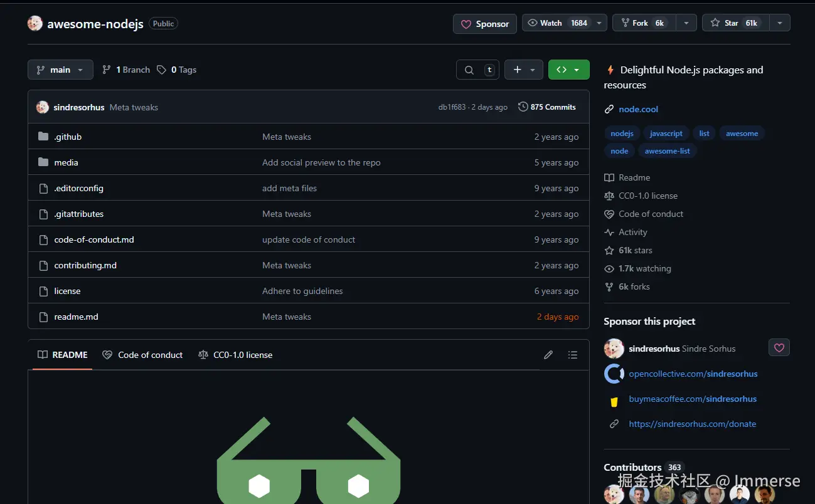The width and height of the screenshot is (815, 504).
Task: Switch to the Code of conduct tab
Action: click(x=142, y=355)
